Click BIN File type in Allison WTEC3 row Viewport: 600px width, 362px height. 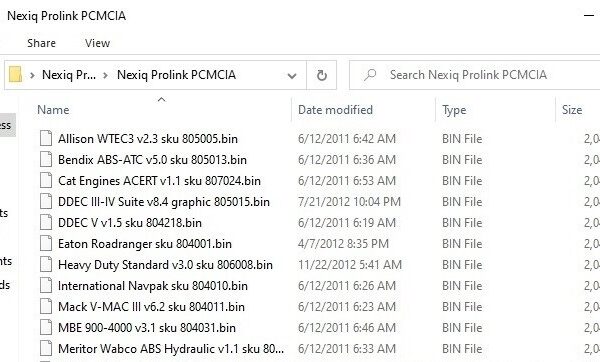click(x=462, y=139)
